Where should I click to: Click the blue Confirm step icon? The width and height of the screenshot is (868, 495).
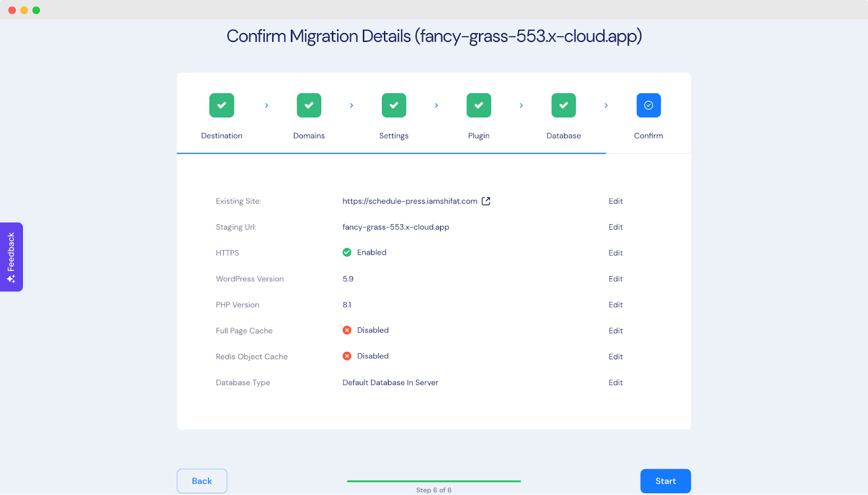(x=648, y=105)
